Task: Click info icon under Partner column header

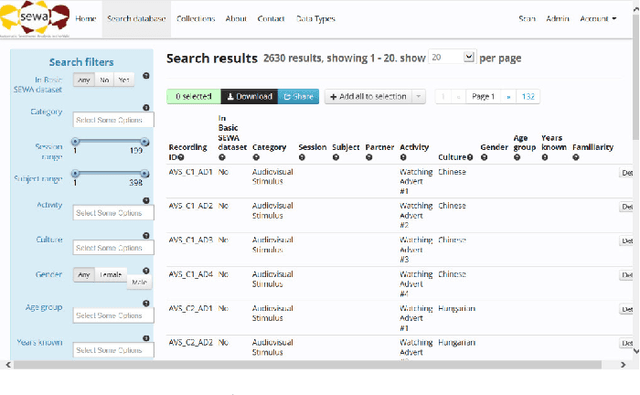Action: coord(369,157)
